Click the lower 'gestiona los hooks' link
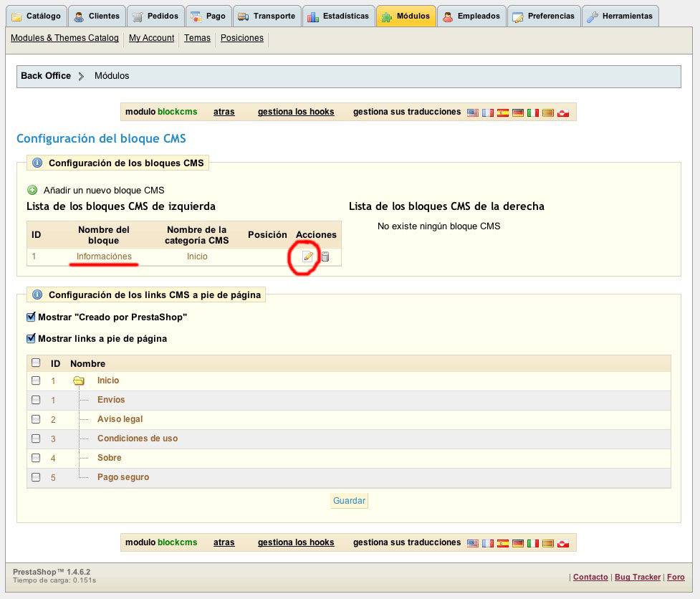The height and width of the screenshot is (599, 700). click(295, 543)
